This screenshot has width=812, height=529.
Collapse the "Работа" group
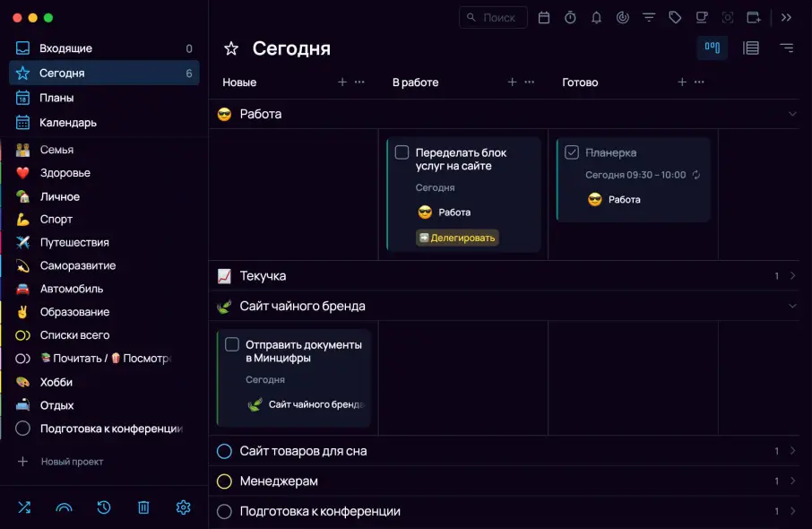point(792,114)
